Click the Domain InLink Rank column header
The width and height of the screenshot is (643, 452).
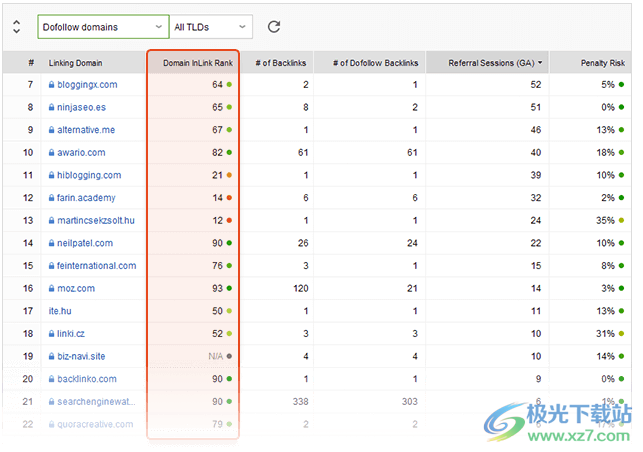[x=193, y=63]
